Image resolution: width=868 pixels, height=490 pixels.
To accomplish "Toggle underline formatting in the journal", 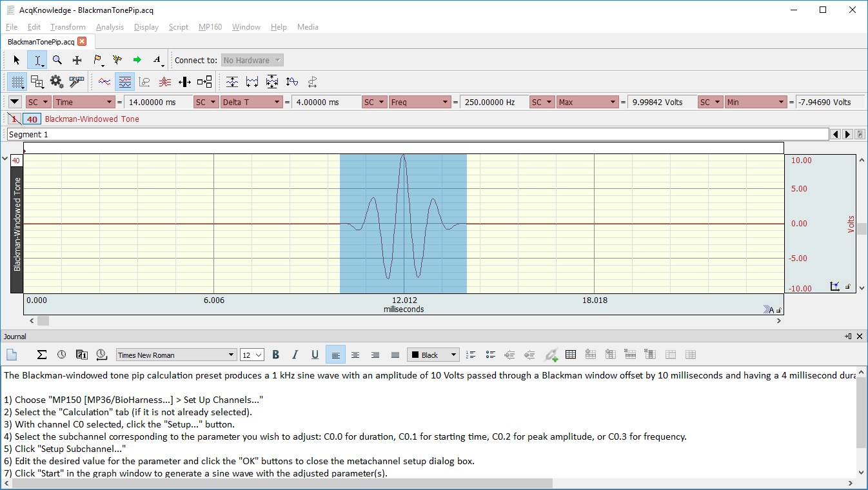I will [x=315, y=355].
